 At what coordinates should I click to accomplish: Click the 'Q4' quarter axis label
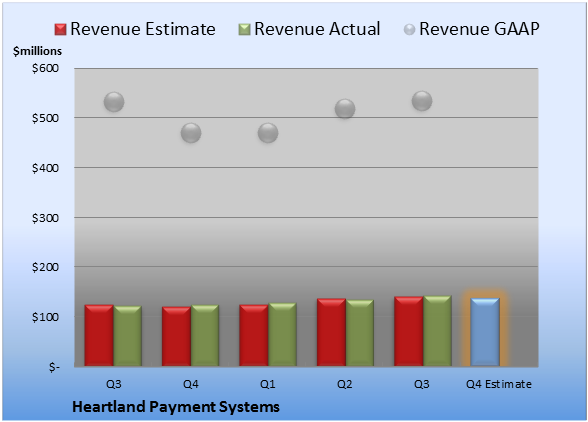(x=190, y=384)
